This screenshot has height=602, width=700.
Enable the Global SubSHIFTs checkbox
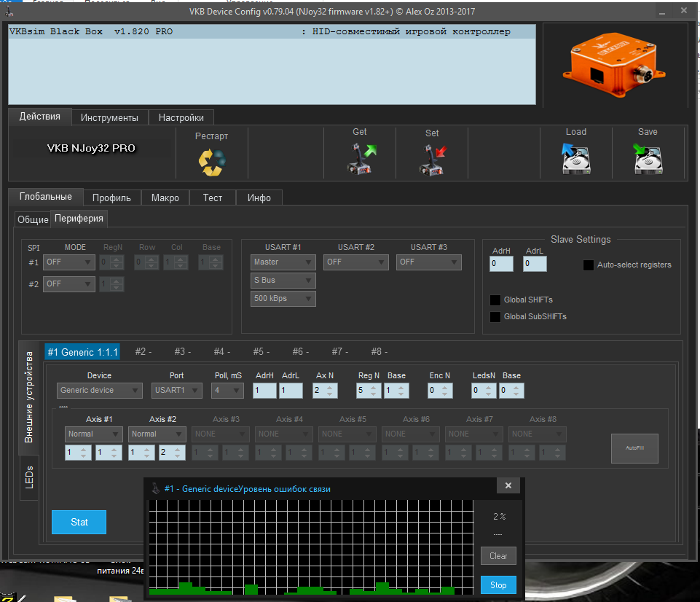(495, 316)
